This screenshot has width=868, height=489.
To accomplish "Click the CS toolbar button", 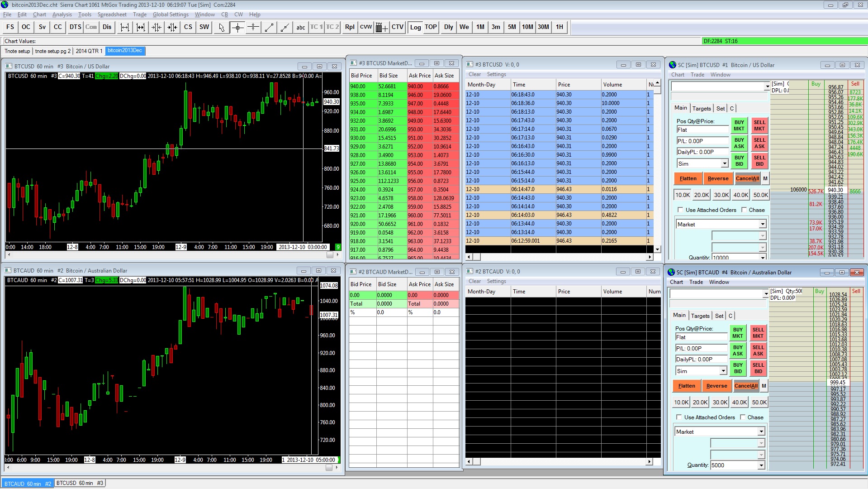I will 188,27.
